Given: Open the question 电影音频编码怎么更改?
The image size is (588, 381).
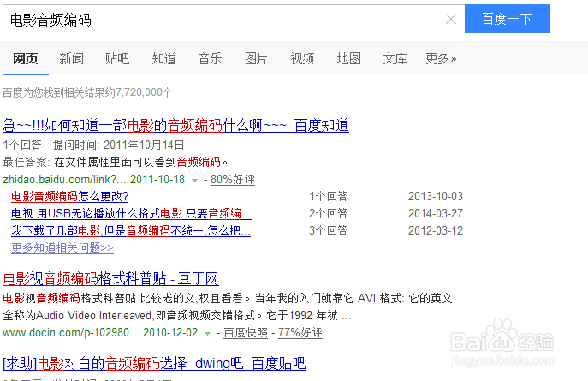Looking at the screenshot, I should pyautogui.click(x=69, y=196).
